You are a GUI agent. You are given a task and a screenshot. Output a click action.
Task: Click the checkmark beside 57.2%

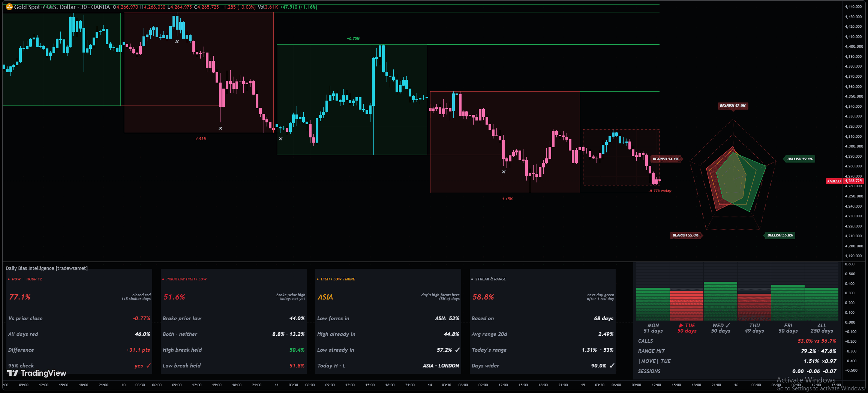pos(457,350)
